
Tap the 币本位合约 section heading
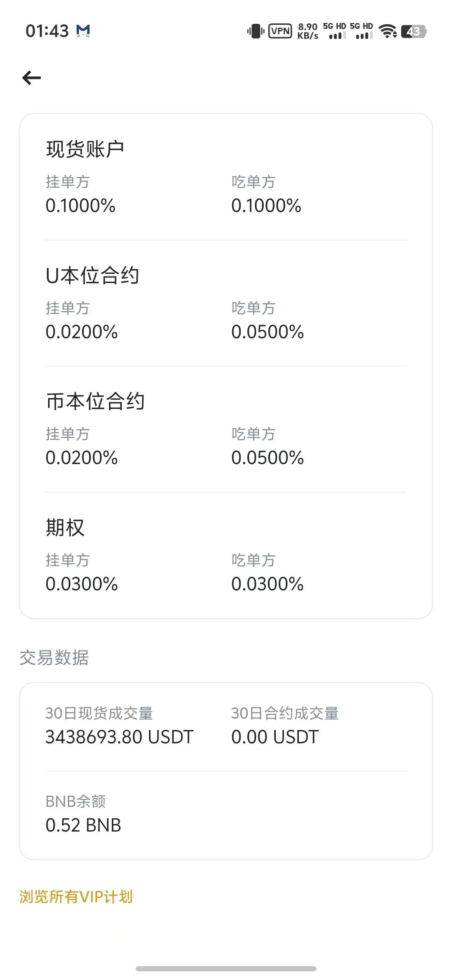[x=95, y=401]
